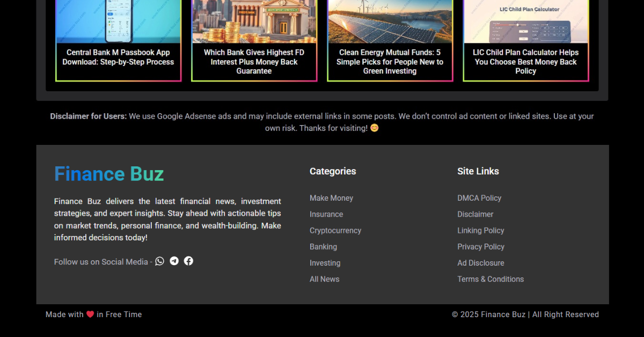Open the WhatsApp social media icon
The height and width of the screenshot is (337, 644).
159,261
